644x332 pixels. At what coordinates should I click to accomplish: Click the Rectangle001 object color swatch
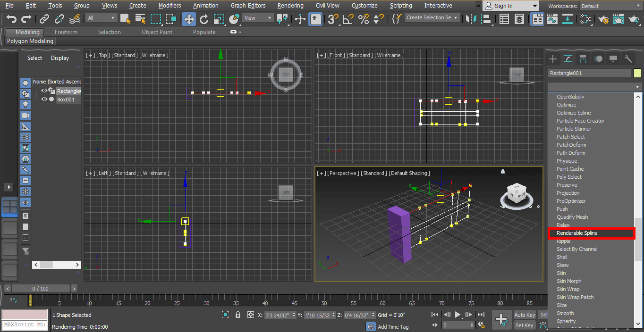(638, 73)
